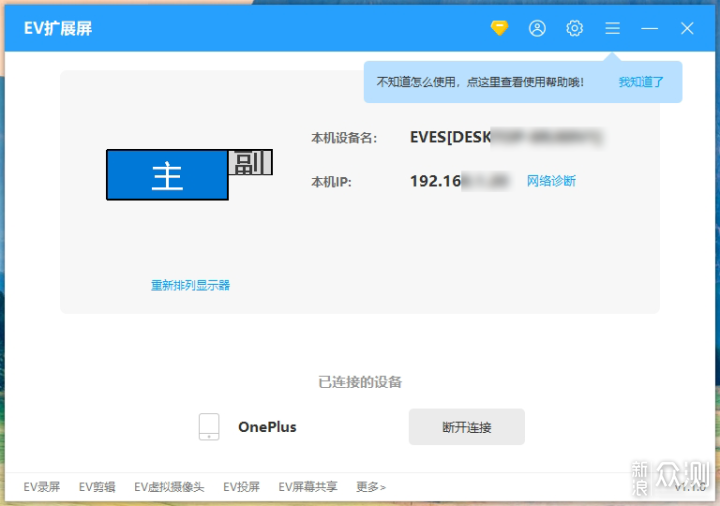Click 重新排列显示器 link

coord(191,285)
